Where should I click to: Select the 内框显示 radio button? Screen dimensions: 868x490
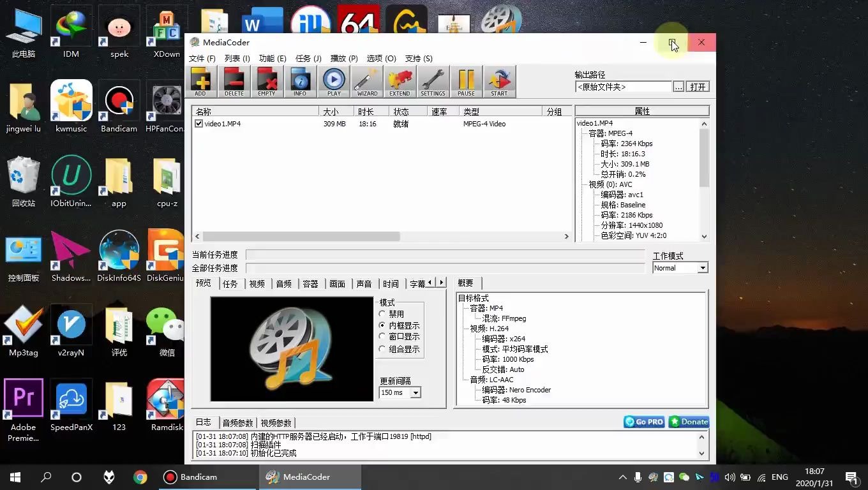pos(382,325)
